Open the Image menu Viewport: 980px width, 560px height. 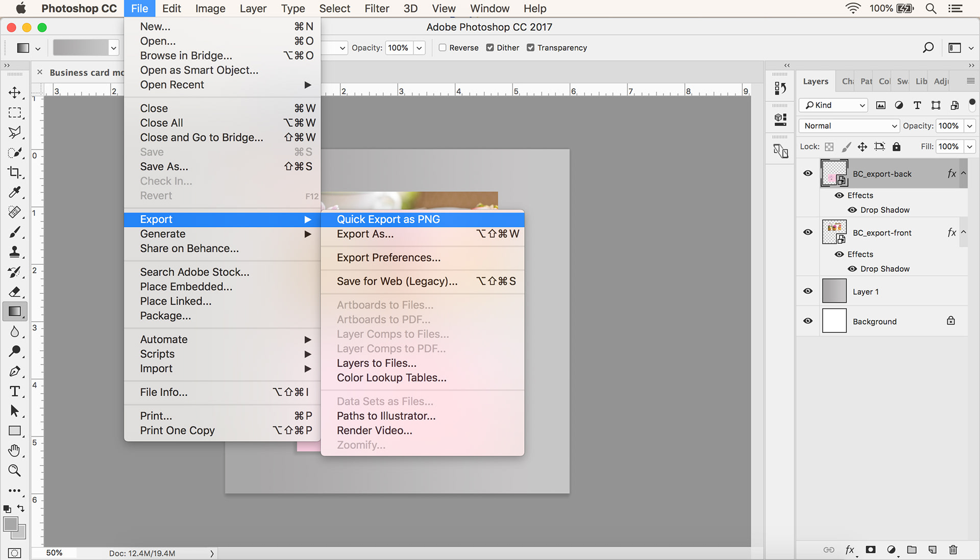point(210,9)
